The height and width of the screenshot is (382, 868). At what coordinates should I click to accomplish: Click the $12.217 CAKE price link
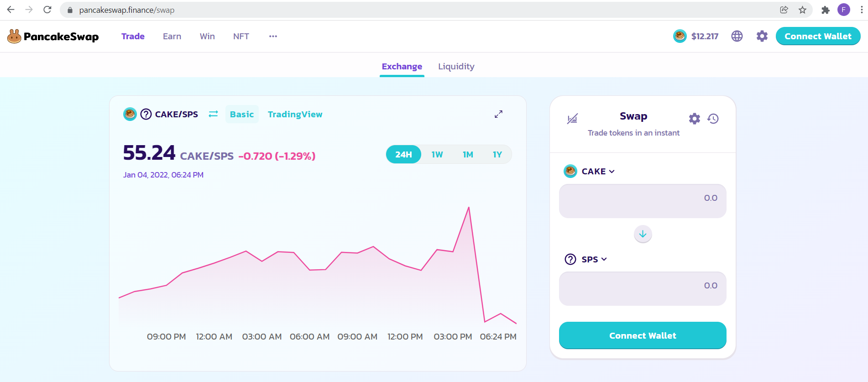pyautogui.click(x=705, y=36)
